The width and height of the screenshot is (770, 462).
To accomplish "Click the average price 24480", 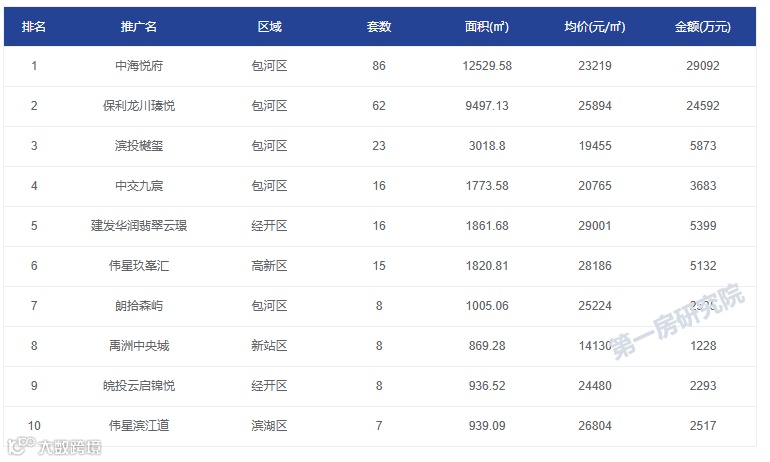I will pos(595,386).
